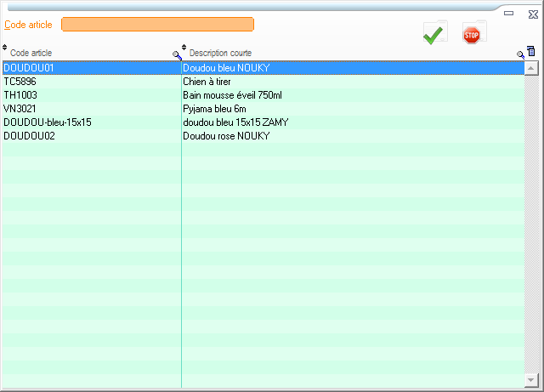The height and width of the screenshot is (392, 544).
Task: Click the scrollbar up arrow
Action: click(531, 68)
